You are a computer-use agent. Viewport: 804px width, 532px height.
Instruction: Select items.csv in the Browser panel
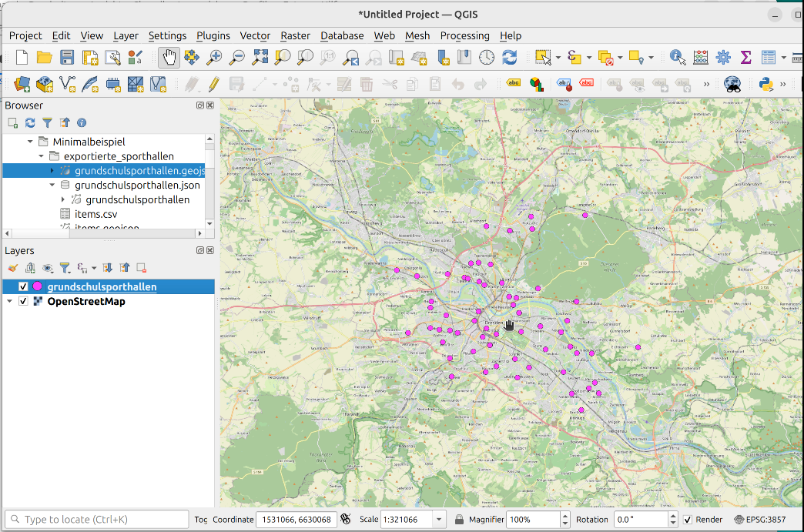tap(95, 214)
